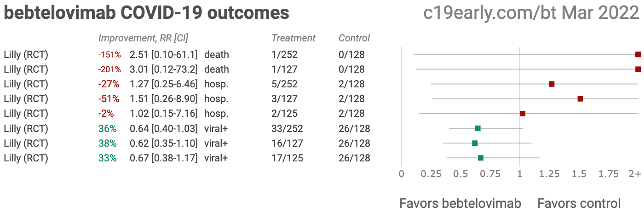Select the red marker for RR 3.01 death
644x212 pixels.
(x=638, y=69)
